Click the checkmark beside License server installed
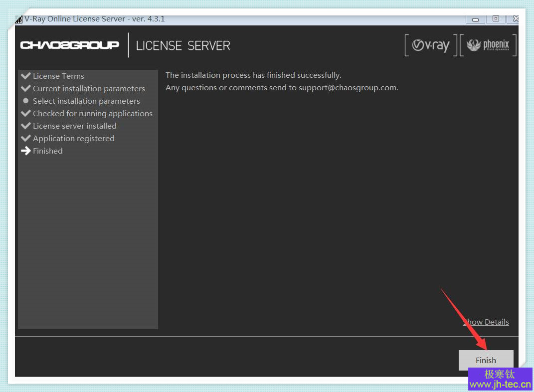The width and height of the screenshot is (534, 392). [x=26, y=126]
